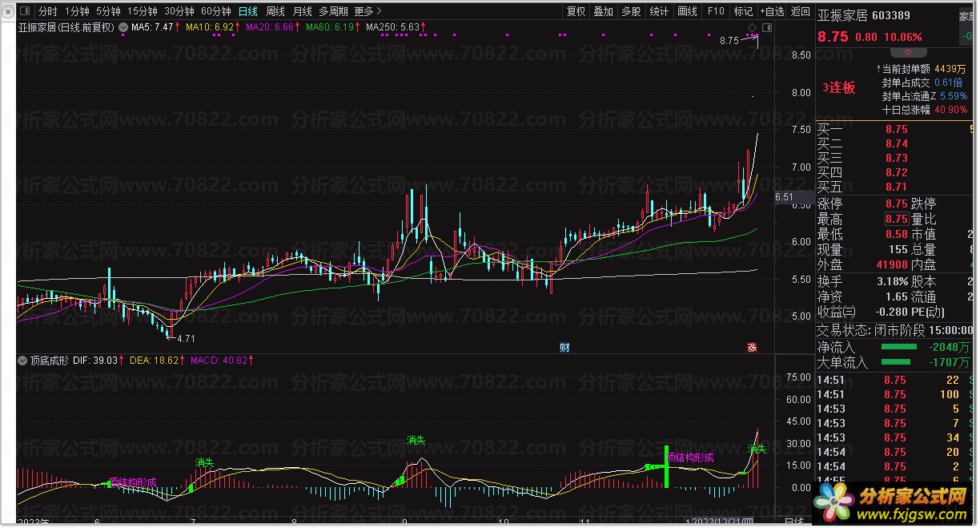The image size is (980, 528).
Task: Click the 画线 drawing tools button
Action: pos(687,11)
